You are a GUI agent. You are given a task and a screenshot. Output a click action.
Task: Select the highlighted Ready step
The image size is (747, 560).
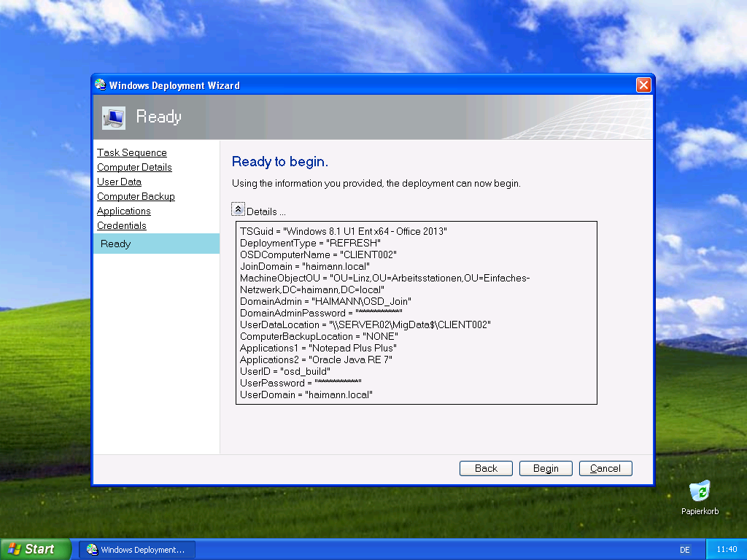point(156,244)
